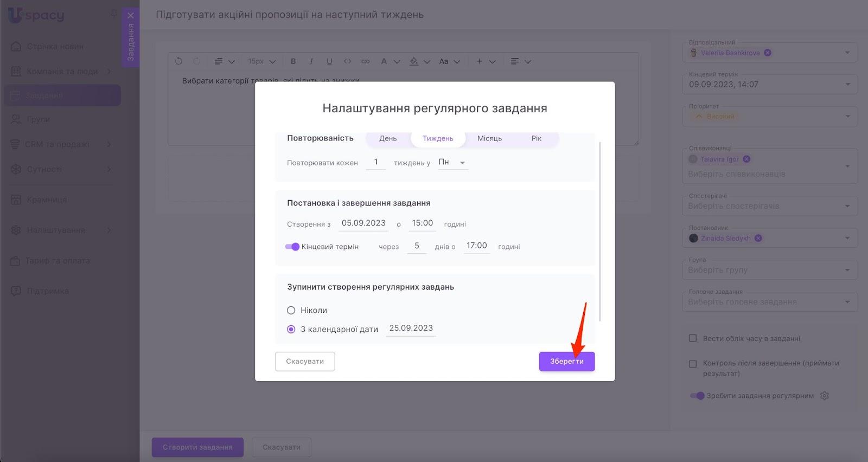The height and width of the screenshot is (462, 868).
Task: Insert code block with the code icon
Action: tap(347, 61)
